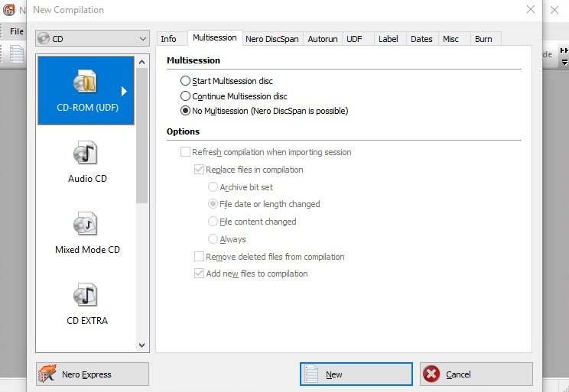Click the Nero app icon in title bar

point(8,9)
